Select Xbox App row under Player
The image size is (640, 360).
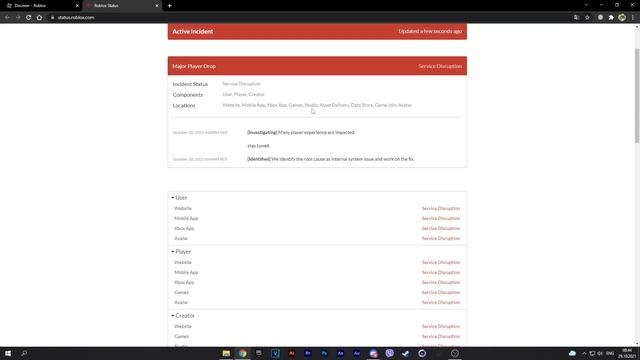317,282
